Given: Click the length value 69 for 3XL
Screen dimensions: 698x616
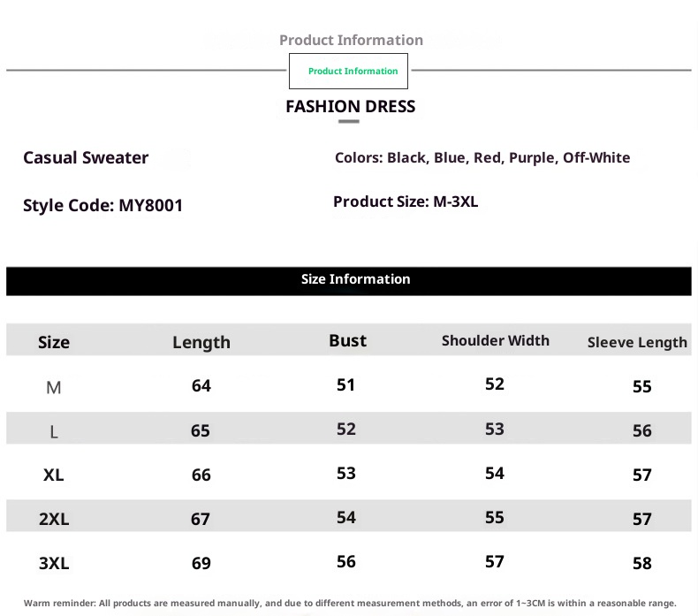Looking at the screenshot, I should [x=201, y=563].
